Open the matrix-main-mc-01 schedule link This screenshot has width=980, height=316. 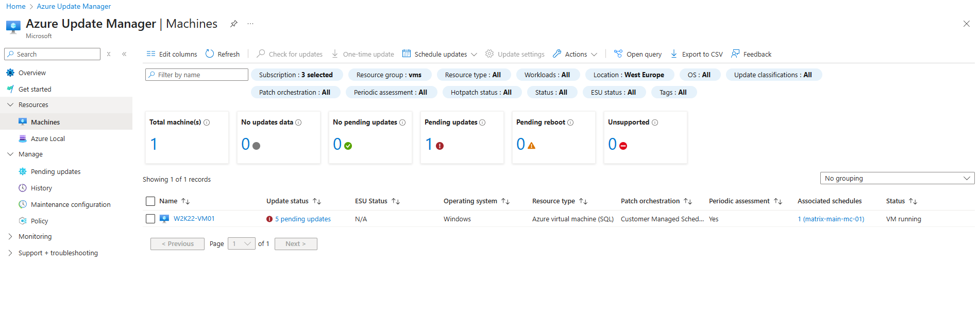(831, 219)
